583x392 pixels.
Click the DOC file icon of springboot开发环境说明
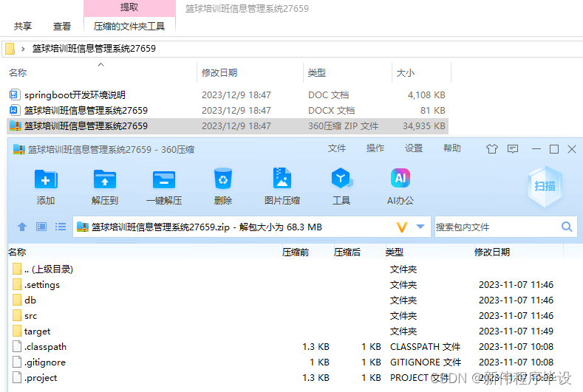click(13, 94)
